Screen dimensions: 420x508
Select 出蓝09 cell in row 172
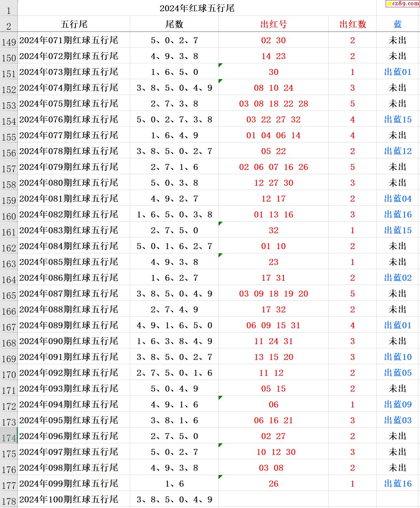coord(398,404)
